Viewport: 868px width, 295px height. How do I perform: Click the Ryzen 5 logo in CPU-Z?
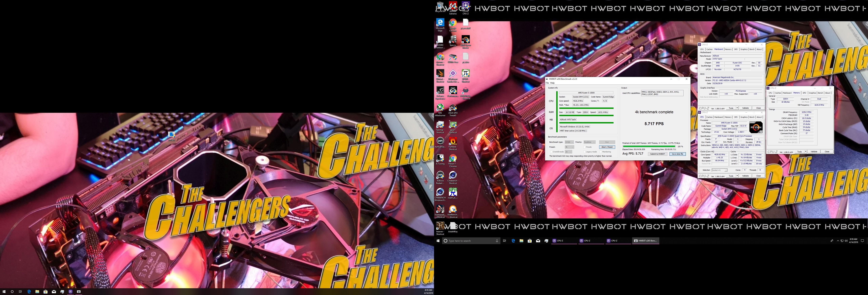(x=756, y=127)
